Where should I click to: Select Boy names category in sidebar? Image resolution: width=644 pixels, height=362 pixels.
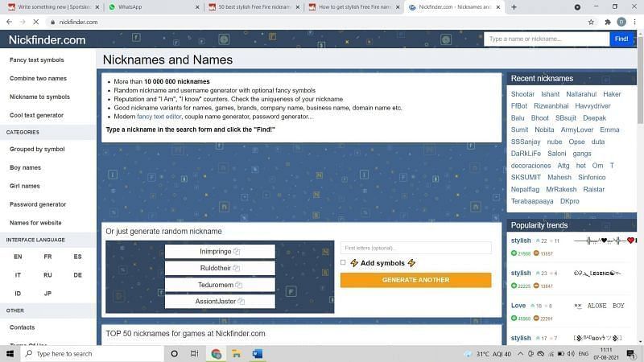(25, 167)
